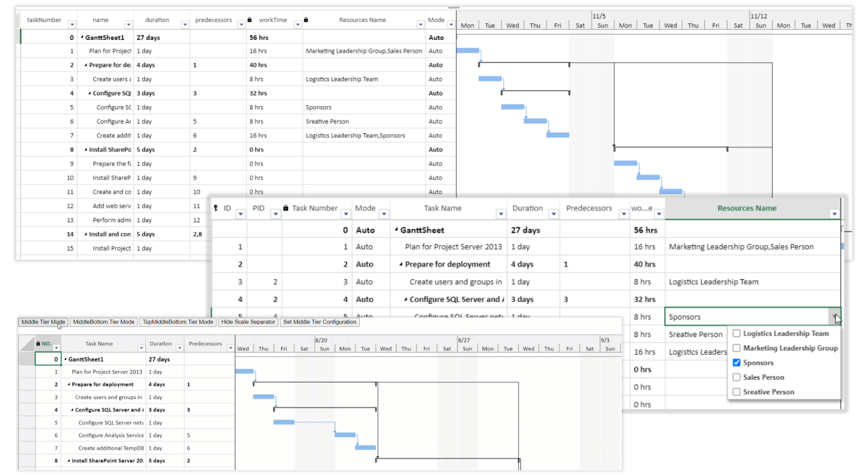Open bottom sheet Task Name filter arrow
This screenshot has height=475, width=868.
[x=142, y=348]
